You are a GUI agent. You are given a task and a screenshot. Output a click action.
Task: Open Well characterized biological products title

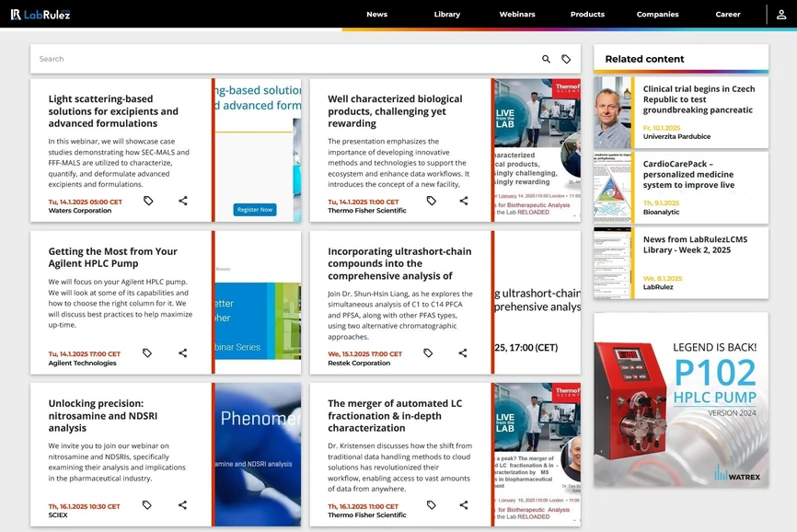pos(395,110)
